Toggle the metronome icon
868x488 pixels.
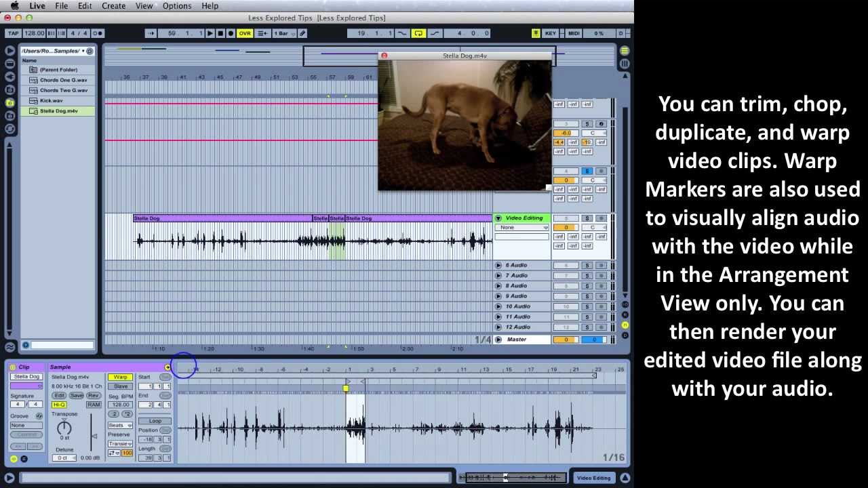tap(98, 33)
